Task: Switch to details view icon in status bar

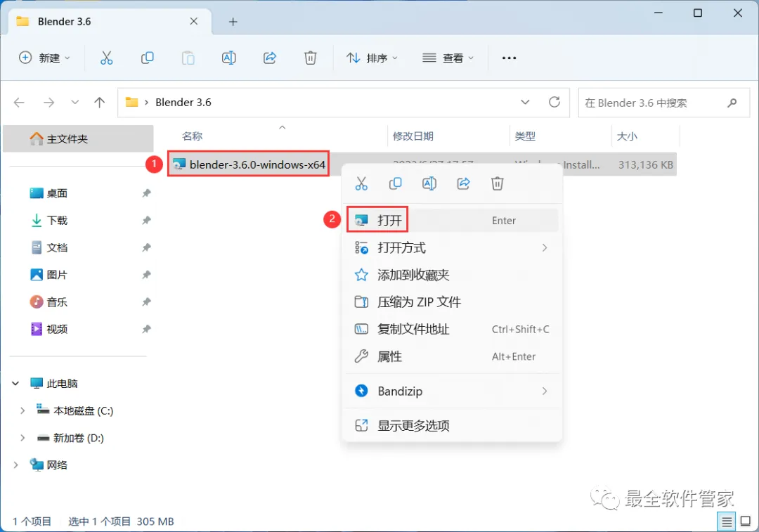Action: click(726, 522)
